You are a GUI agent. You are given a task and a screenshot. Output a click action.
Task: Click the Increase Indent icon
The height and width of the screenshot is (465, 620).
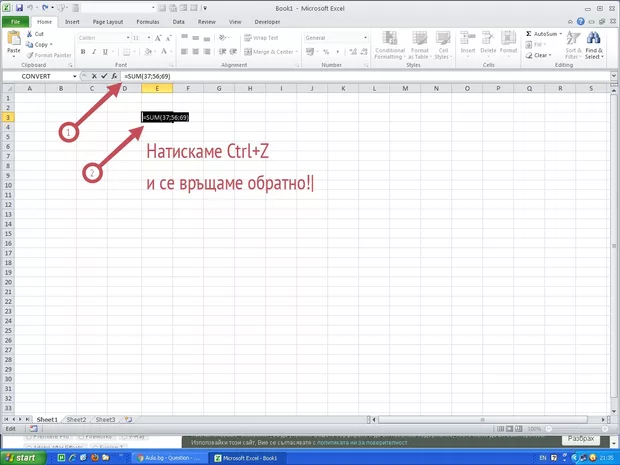coord(233,52)
